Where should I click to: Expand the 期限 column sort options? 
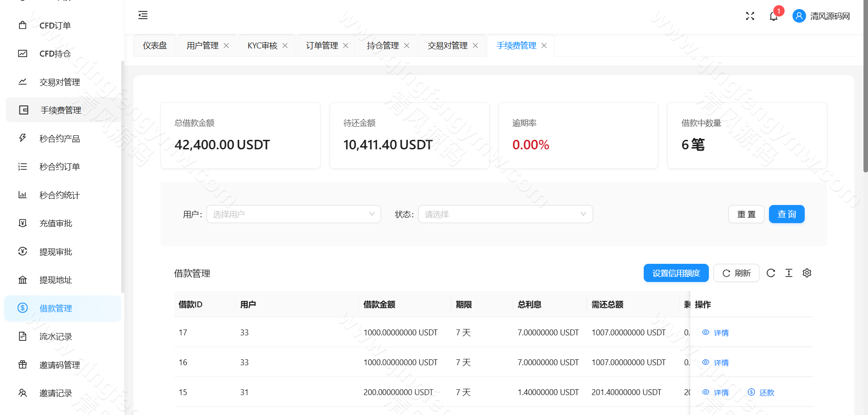[463, 305]
